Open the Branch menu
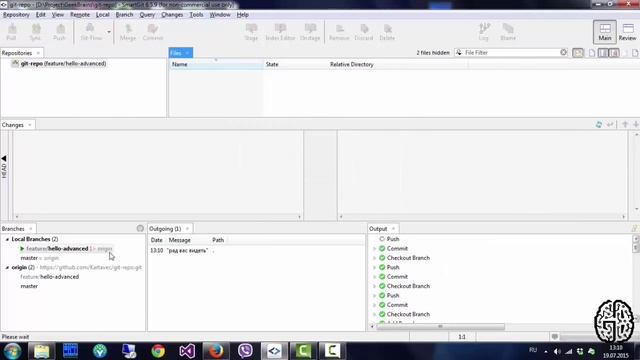The width and height of the screenshot is (640, 360). coord(124,15)
